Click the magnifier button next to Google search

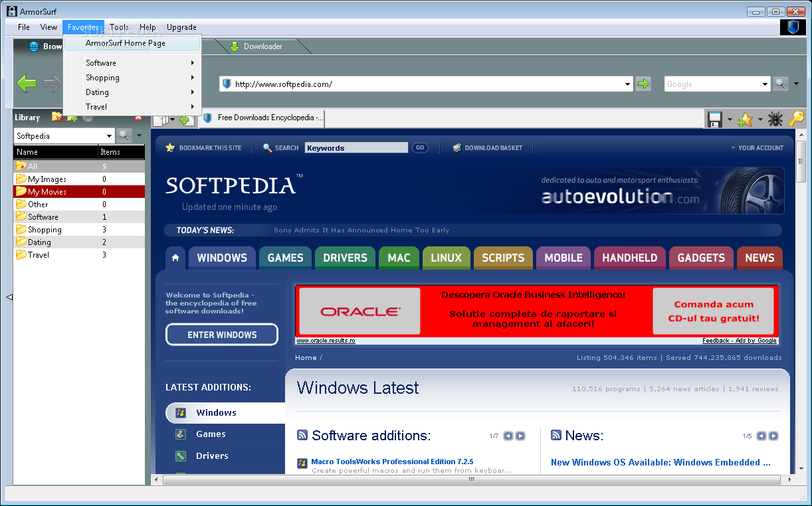[781, 84]
